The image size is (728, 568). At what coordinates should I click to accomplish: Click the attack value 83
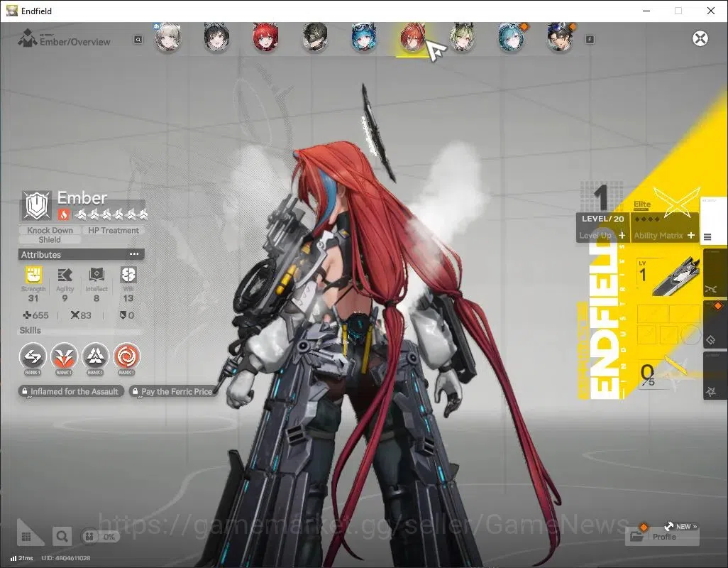[x=81, y=315]
